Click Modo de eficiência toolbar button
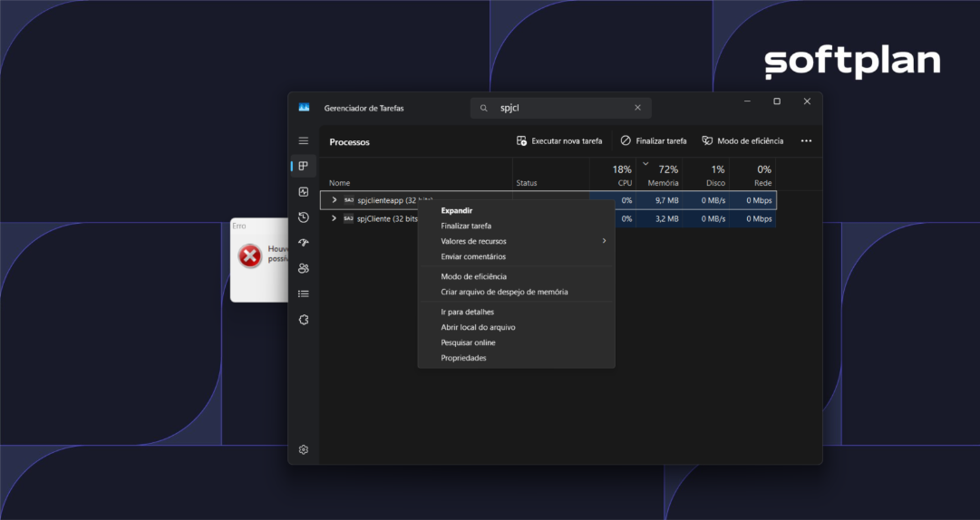The image size is (980, 520). [x=742, y=141]
